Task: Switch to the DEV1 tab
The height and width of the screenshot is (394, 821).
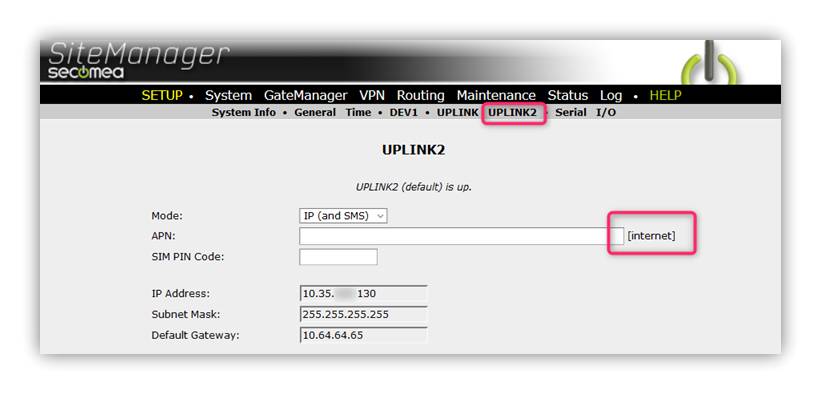Action: (x=404, y=112)
